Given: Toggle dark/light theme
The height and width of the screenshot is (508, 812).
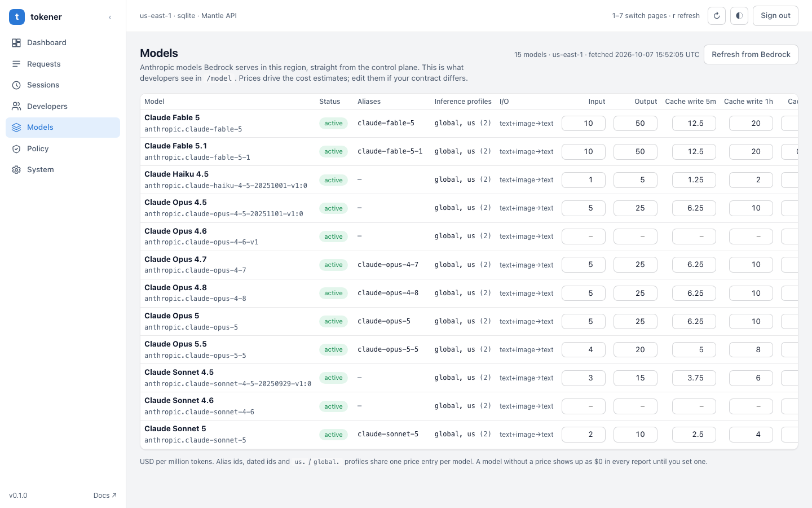Looking at the screenshot, I should click(739, 16).
